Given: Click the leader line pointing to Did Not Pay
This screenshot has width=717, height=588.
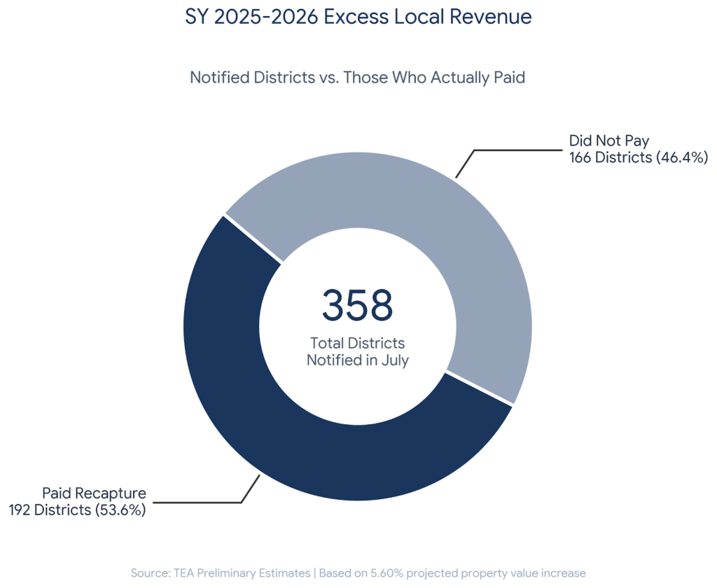Looking at the screenshot, I should tap(518, 150).
